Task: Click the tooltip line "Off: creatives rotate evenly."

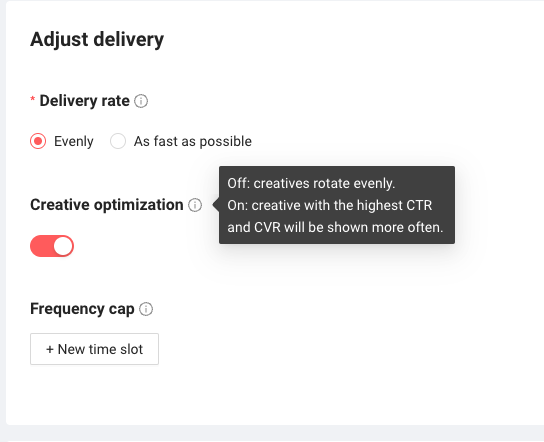Action: [x=311, y=183]
